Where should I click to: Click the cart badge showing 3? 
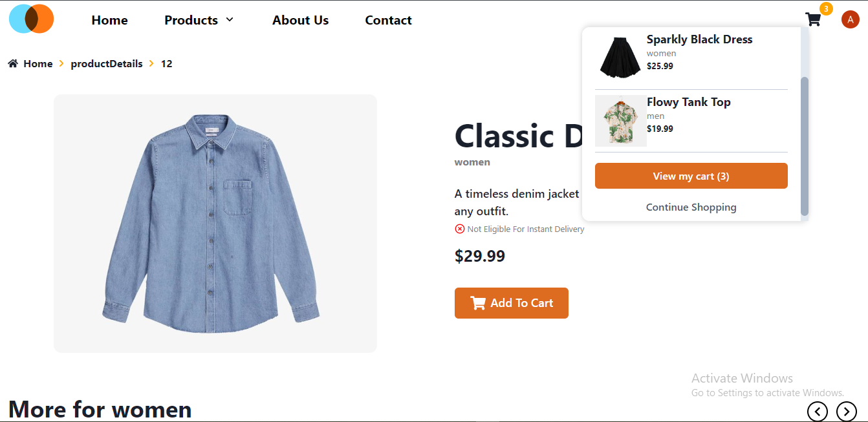coord(826,8)
